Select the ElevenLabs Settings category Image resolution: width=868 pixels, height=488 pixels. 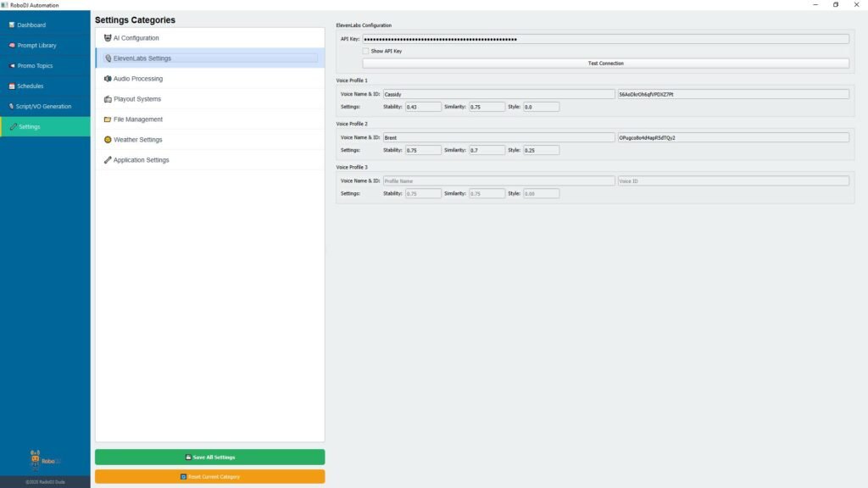coord(142,58)
